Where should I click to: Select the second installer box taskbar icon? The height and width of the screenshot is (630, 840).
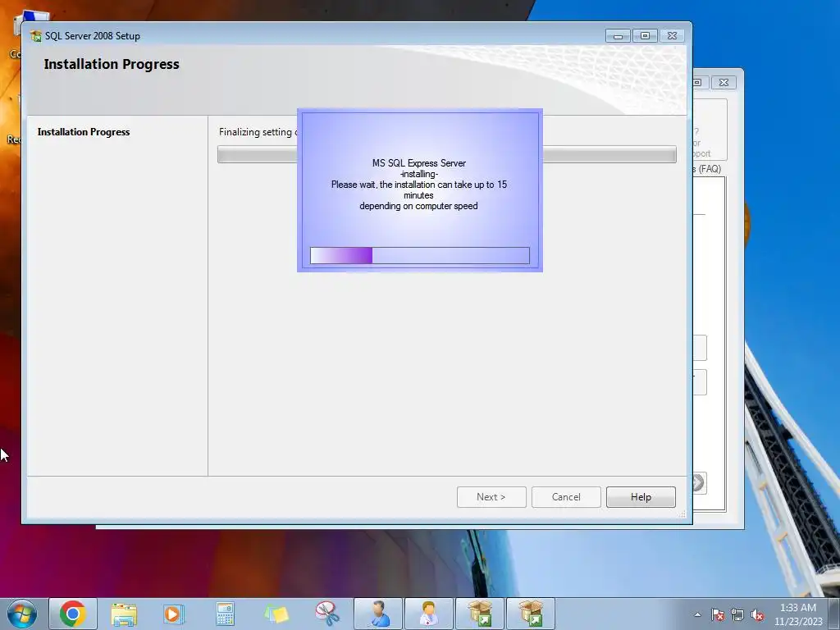(531, 614)
